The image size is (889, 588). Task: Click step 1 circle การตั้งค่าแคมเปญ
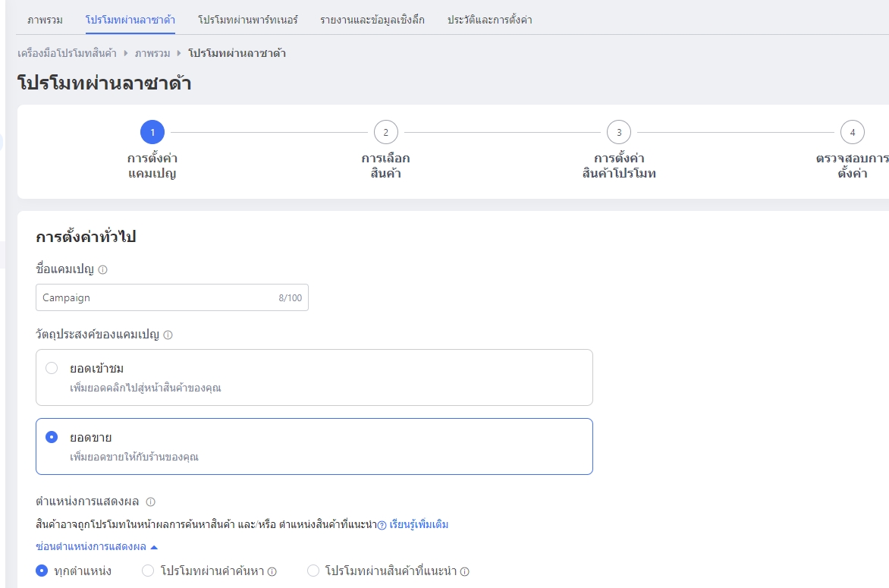tap(152, 132)
